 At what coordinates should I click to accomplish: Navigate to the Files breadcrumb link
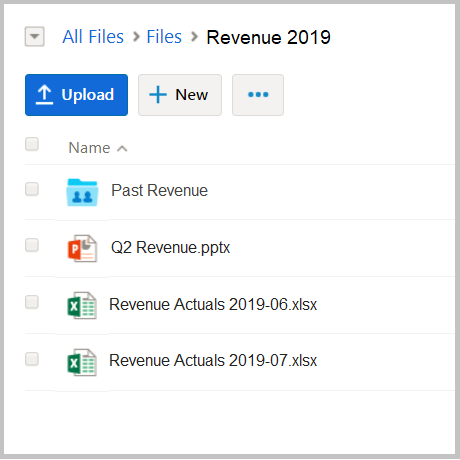(x=164, y=37)
